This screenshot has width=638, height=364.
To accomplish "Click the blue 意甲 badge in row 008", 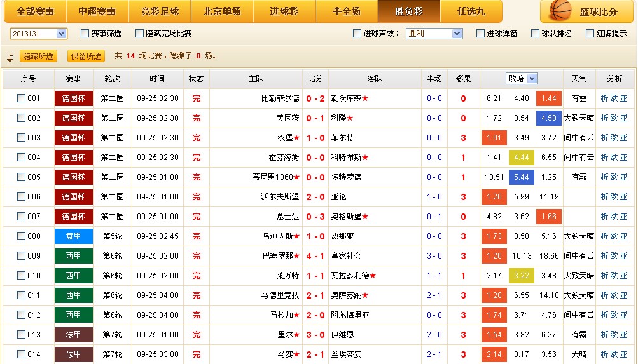I will click(74, 236).
